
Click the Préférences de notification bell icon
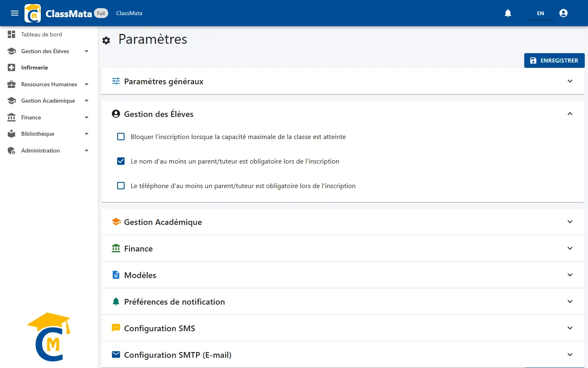(x=116, y=301)
